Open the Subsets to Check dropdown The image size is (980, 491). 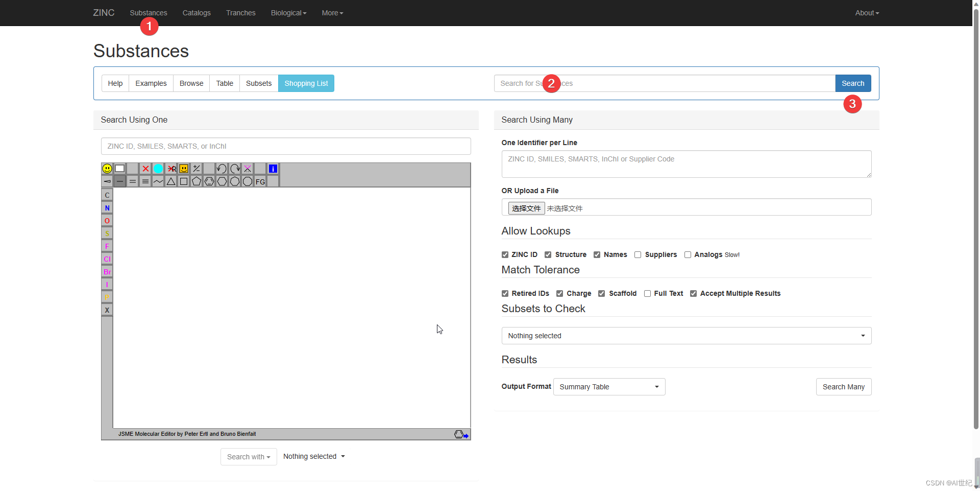(x=687, y=336)
